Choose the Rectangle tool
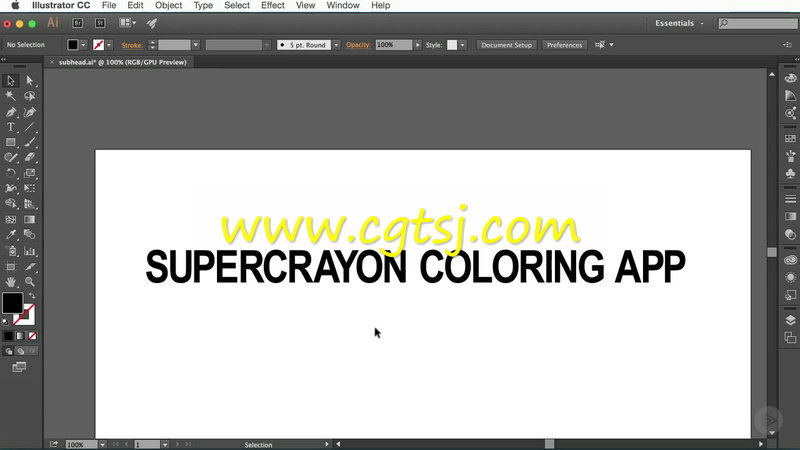The height and width of the screenshot is (450, 800). click(x=11, y=142)
